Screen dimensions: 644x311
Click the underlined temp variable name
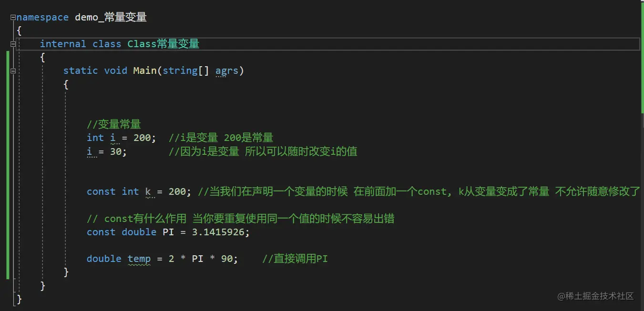pyautogui.click(x=139, y=259)
